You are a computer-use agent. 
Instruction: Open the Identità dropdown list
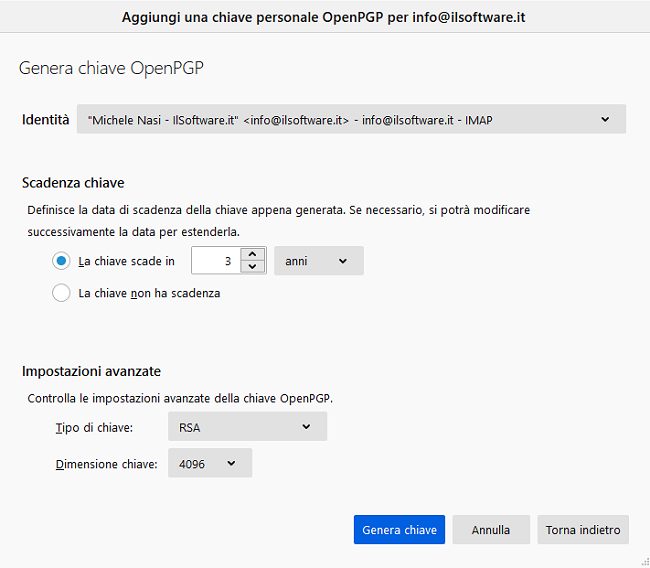coord(351,119)
